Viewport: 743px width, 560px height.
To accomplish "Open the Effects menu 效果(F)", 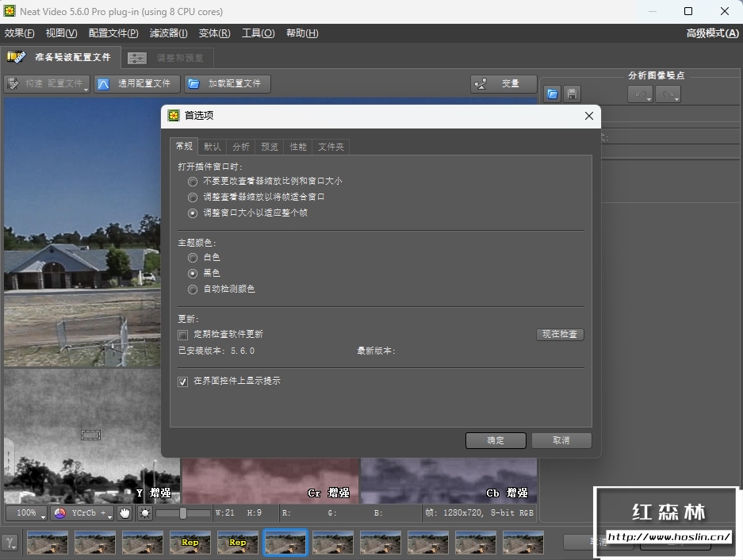I will pos(20,33).
